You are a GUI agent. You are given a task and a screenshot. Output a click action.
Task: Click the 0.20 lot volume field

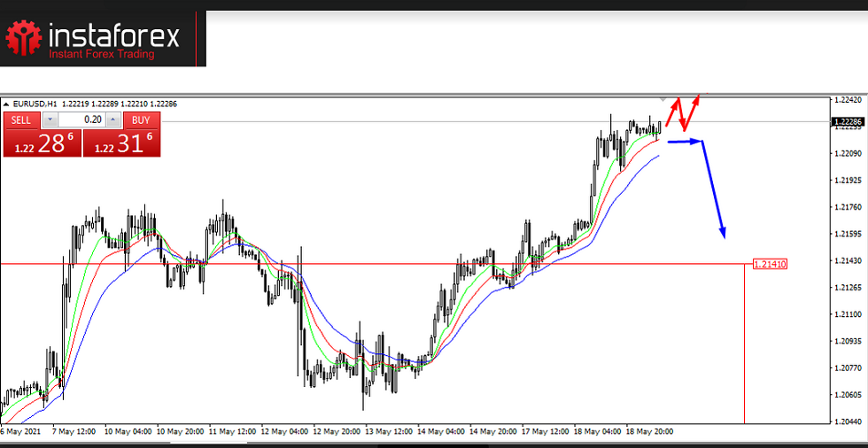[x=81, y=120]
